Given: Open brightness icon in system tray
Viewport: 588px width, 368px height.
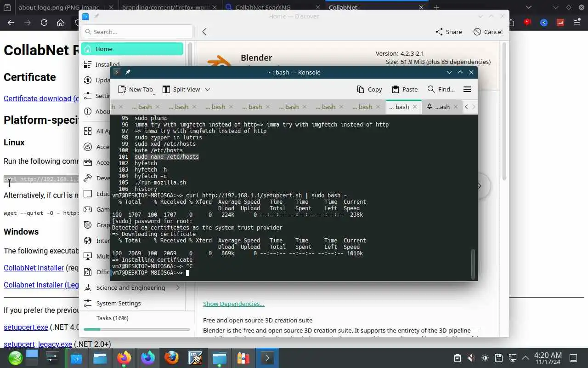Looking at the screenshot, I should coord(485,358).
